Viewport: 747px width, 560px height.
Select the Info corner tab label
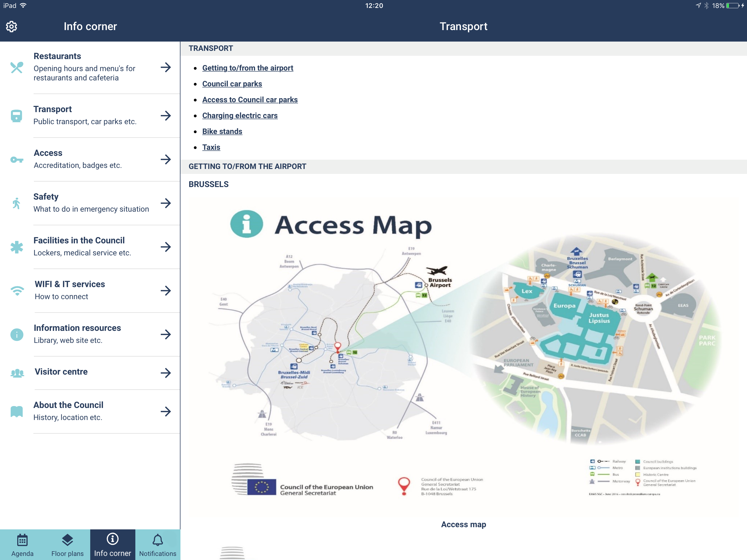[x=112, y=553]
